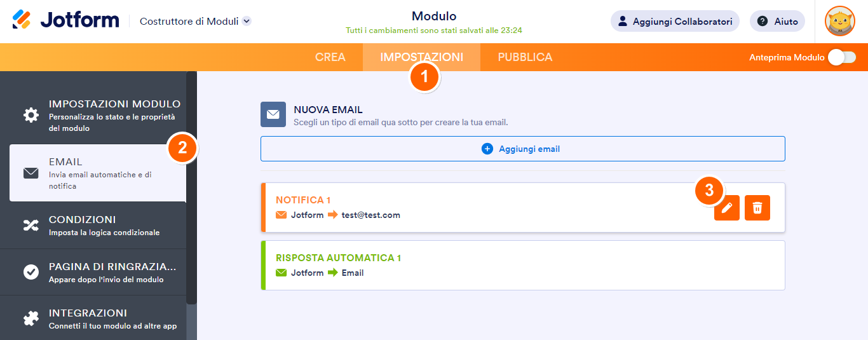Click the Jotform logo
The height and width of the screenshot is (340, 868).
65,20
